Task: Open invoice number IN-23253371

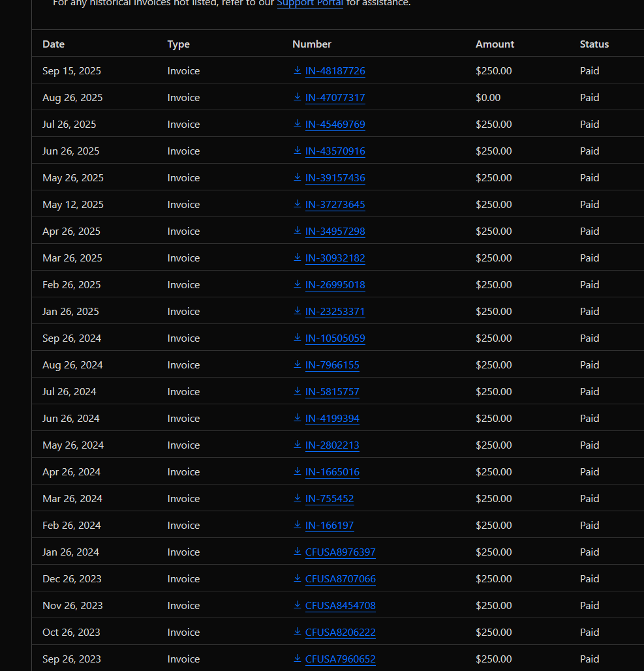Action: coord(335,312)
